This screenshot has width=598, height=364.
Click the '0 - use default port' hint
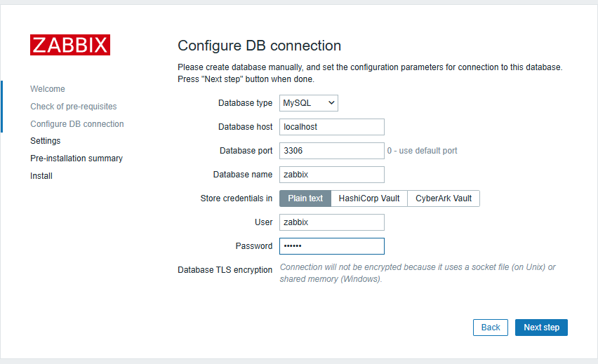(x=422, y=151)
